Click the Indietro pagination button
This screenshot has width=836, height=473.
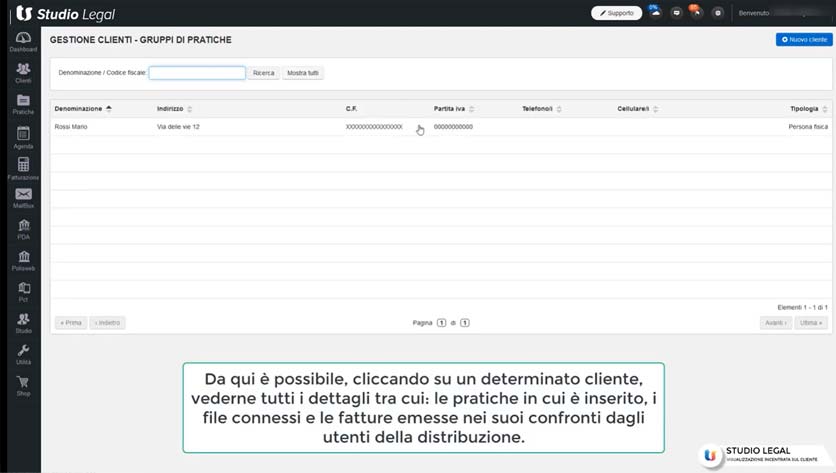pos(107,323)
